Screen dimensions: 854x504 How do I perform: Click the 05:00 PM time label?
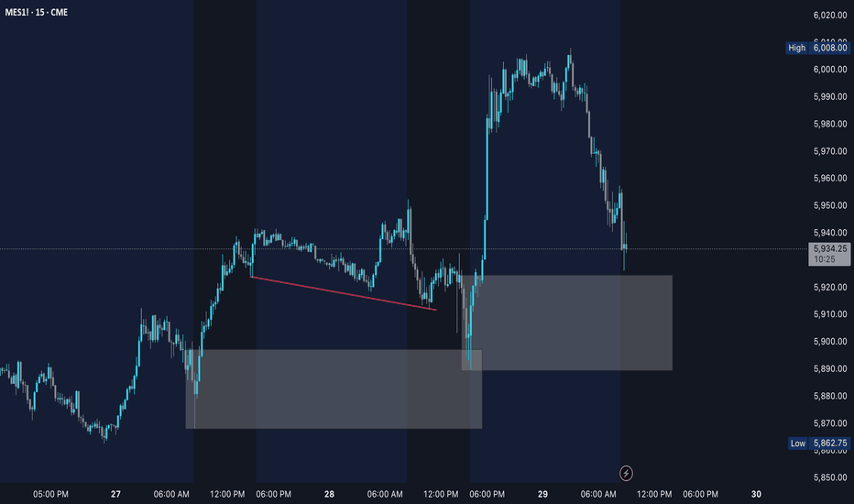(50, 494)
